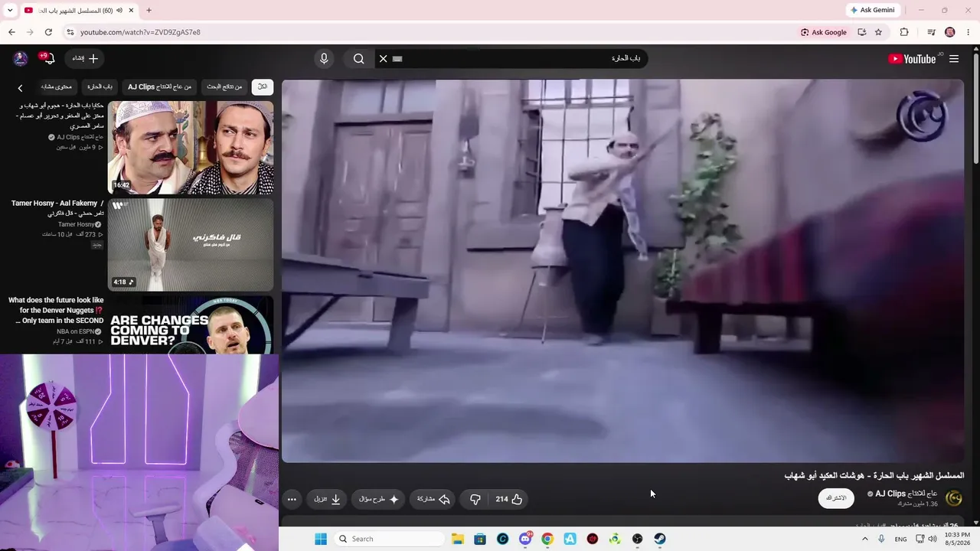The image size is (980, 551).
Task: Open the Chrome profile avatar
Action: pyautogui.click(x=950, y=32)
